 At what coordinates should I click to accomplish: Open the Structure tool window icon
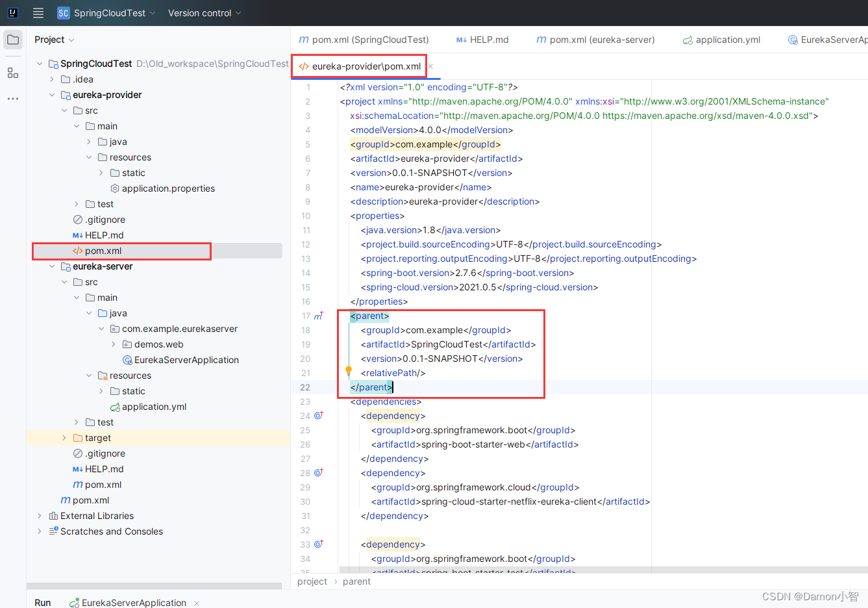point(13,73)
